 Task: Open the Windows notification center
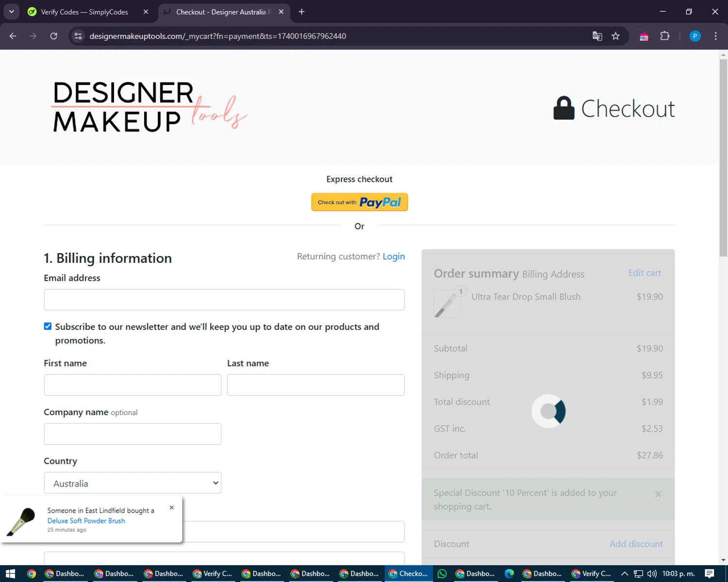coord(710,574)
